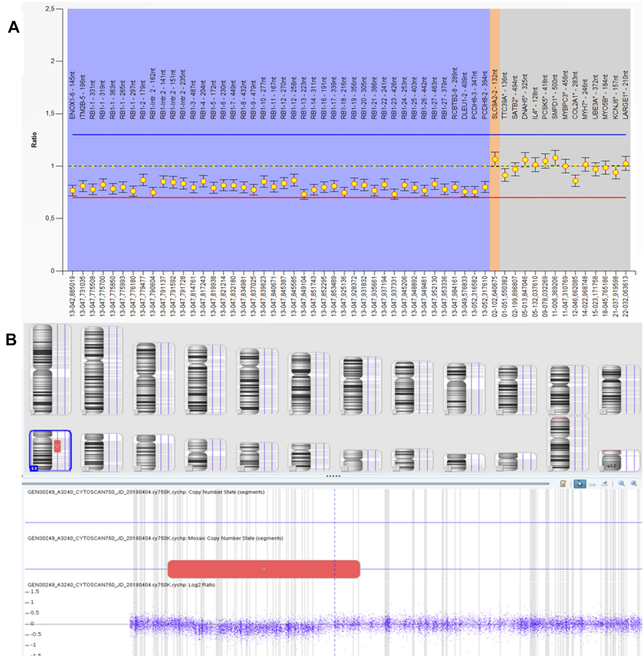Image resolution: width=644 pixels, height=658 pixels.
Task: Click the SLC9A2-2 data point in orange band
Action: click(495, 159)
